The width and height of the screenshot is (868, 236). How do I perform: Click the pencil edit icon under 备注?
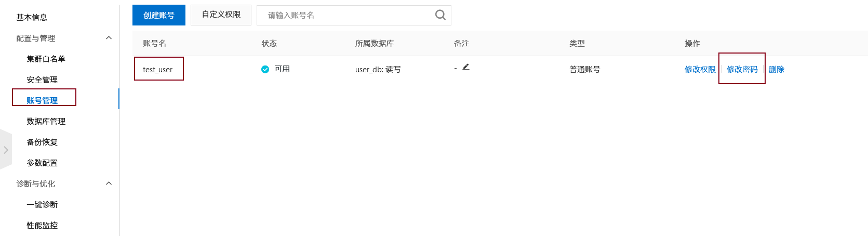coord(466,67)
